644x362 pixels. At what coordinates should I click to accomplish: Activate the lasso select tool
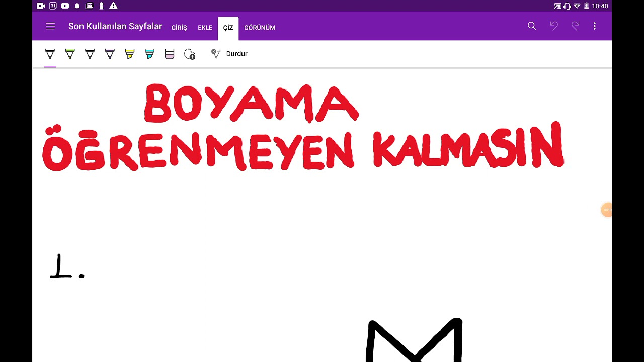pyautogui.click(x=190, y=54)
